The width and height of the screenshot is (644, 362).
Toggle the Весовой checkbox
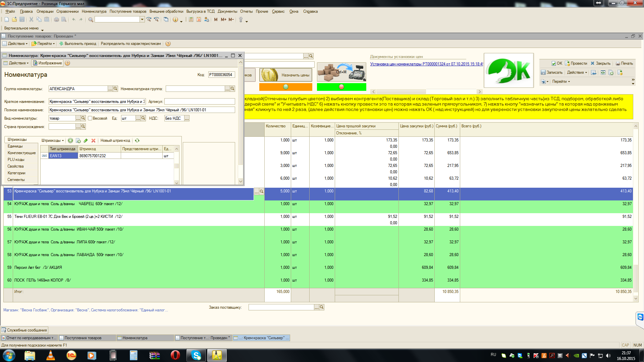coord(90,118)
